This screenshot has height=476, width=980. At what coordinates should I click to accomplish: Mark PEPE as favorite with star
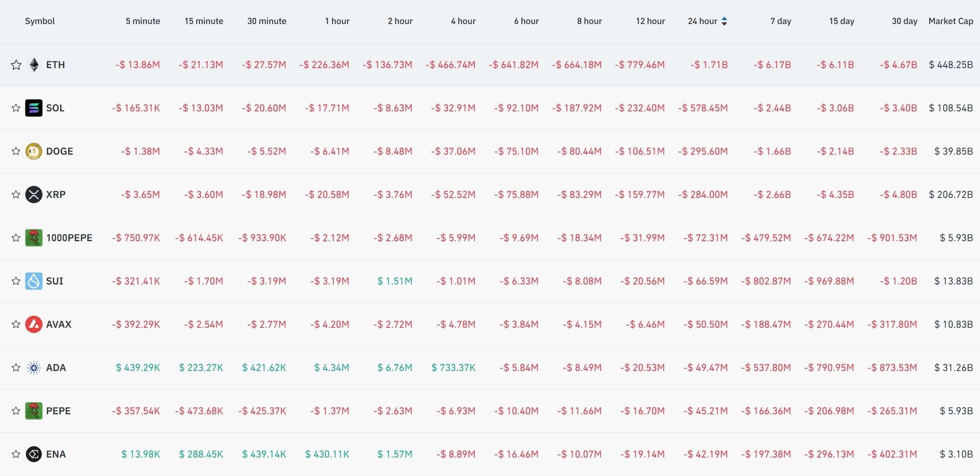(16, 411)
